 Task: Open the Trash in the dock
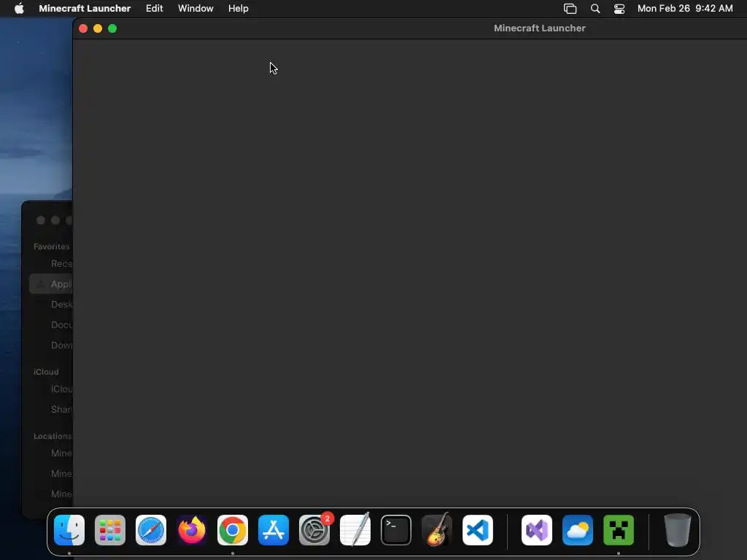click(678, 530)
